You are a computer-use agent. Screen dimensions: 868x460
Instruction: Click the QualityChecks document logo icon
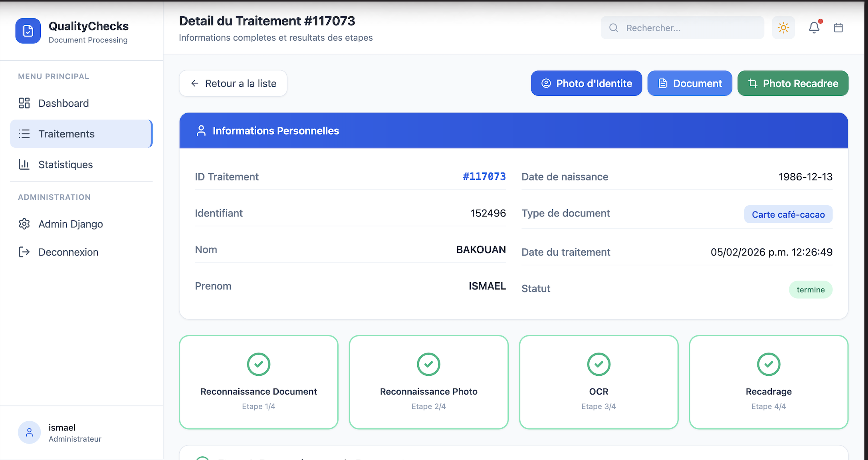pyautogui.click(x=28, y=31)
